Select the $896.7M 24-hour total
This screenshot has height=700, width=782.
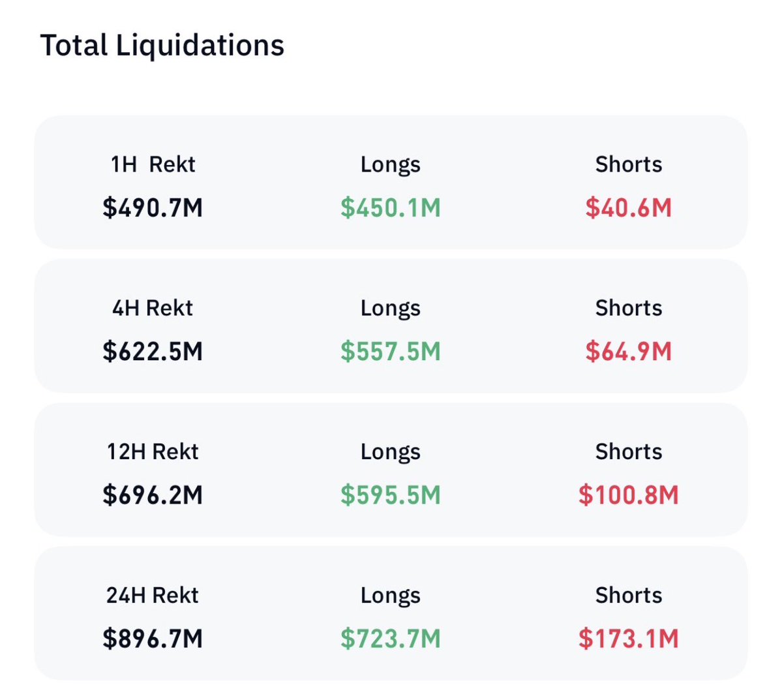[153, 639]
